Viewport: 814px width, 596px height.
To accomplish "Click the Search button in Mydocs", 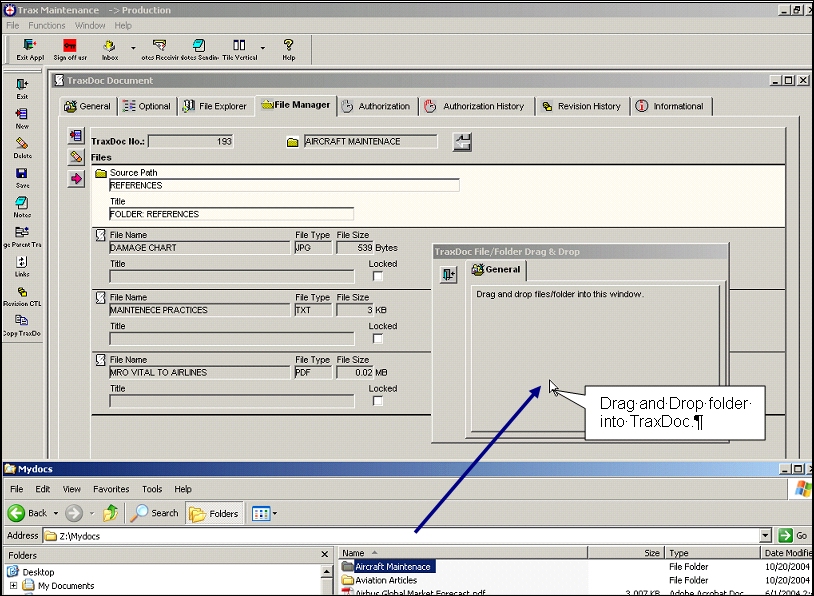I will (154, 513).
